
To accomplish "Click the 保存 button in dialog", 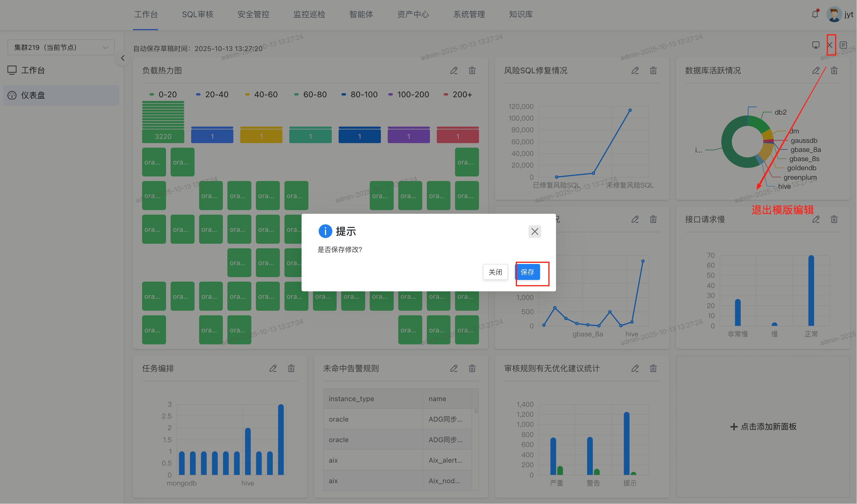I will [527, 272].
